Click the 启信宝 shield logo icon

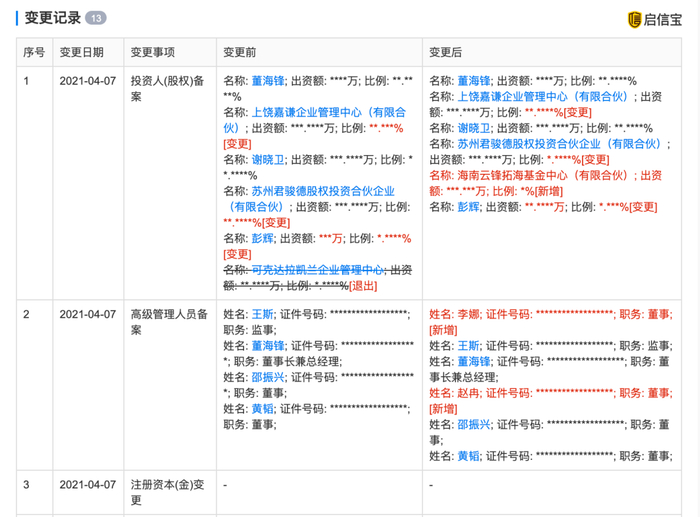(x=634, y=20)
